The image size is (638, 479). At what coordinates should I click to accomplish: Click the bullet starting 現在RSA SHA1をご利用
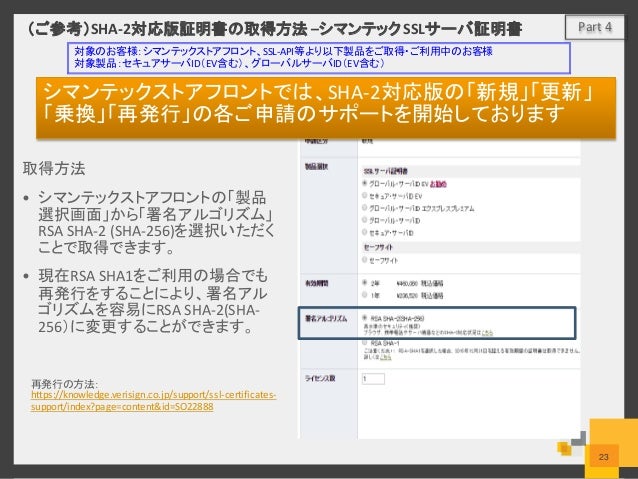pos(153,301)
